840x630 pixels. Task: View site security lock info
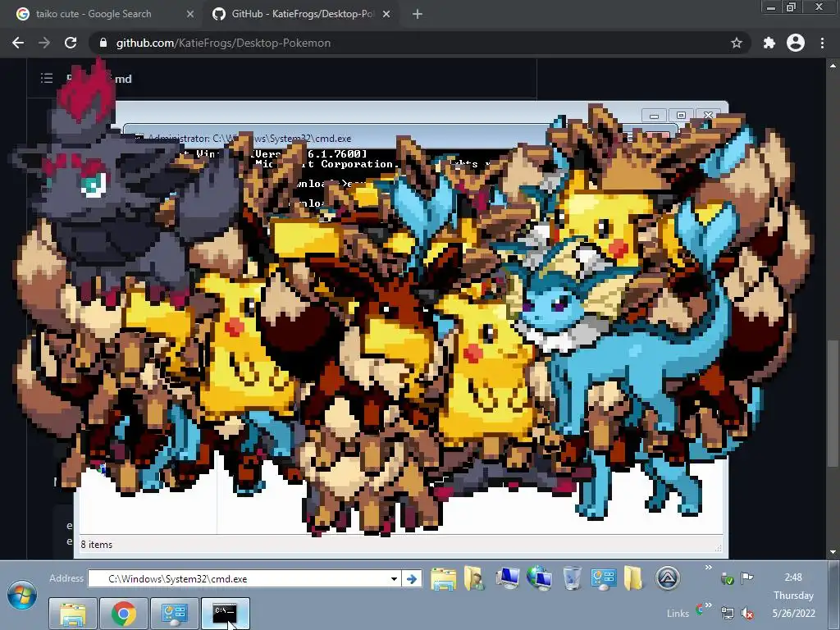click(x=103, y=43)
